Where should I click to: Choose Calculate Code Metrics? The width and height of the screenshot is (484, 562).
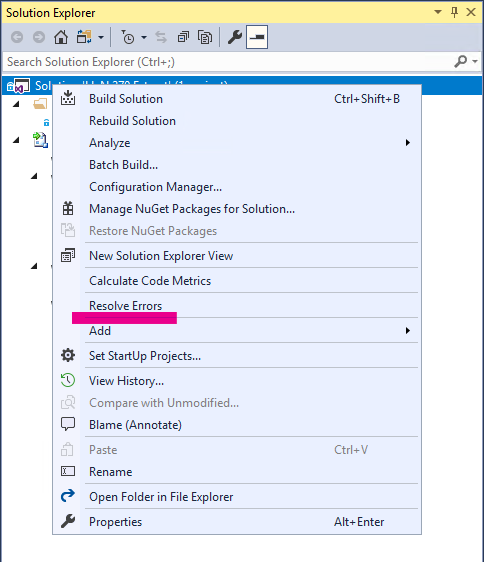pyautogui.click(x=237, y=281)
